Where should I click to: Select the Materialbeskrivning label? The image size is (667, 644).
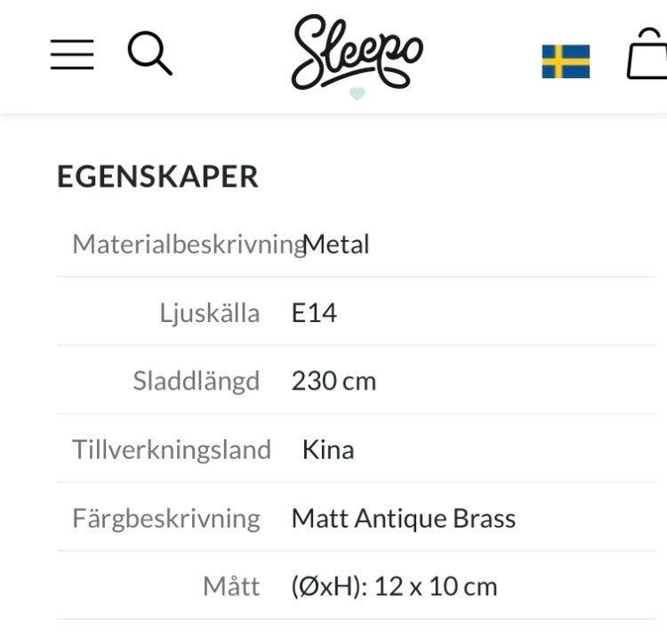pyautogui.click(x=188, y=244)
